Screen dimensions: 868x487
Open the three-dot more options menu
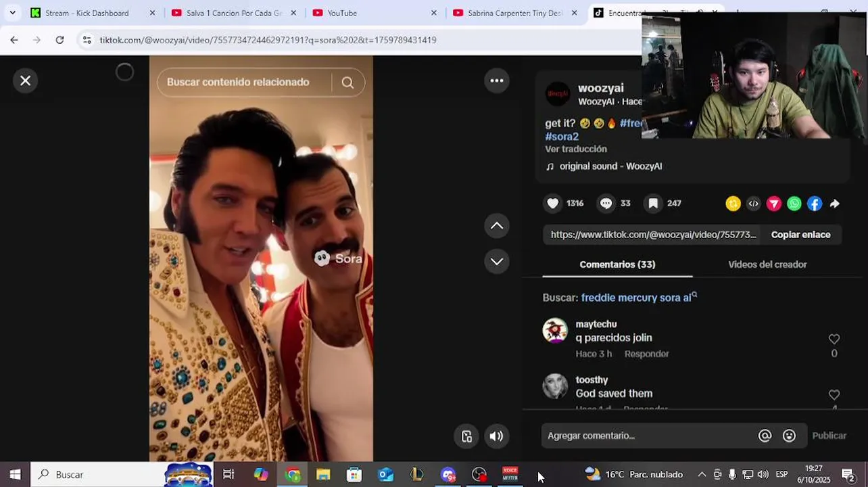pos(497,80)
